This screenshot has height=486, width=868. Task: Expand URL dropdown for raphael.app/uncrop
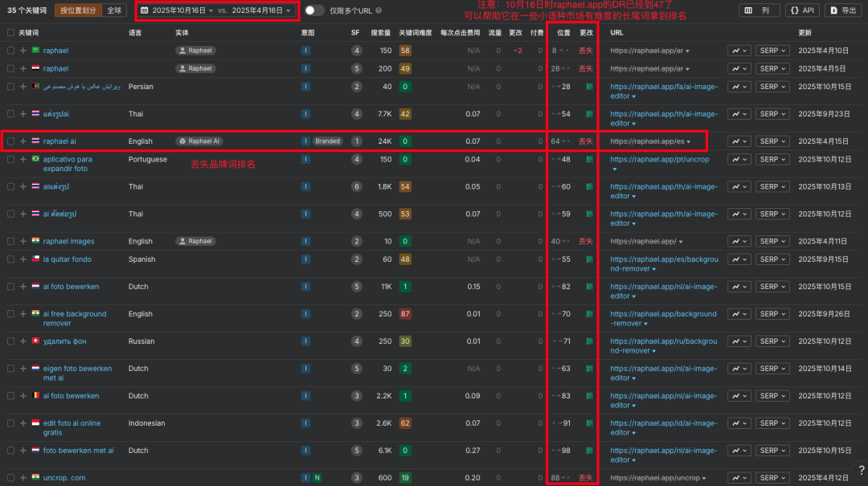(x=703, y=478)
